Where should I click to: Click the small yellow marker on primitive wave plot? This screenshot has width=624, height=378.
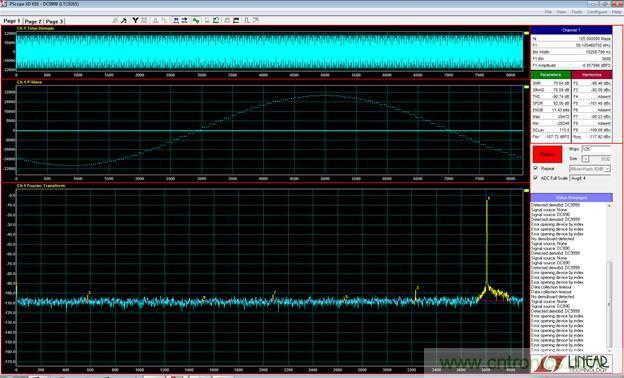526,87
